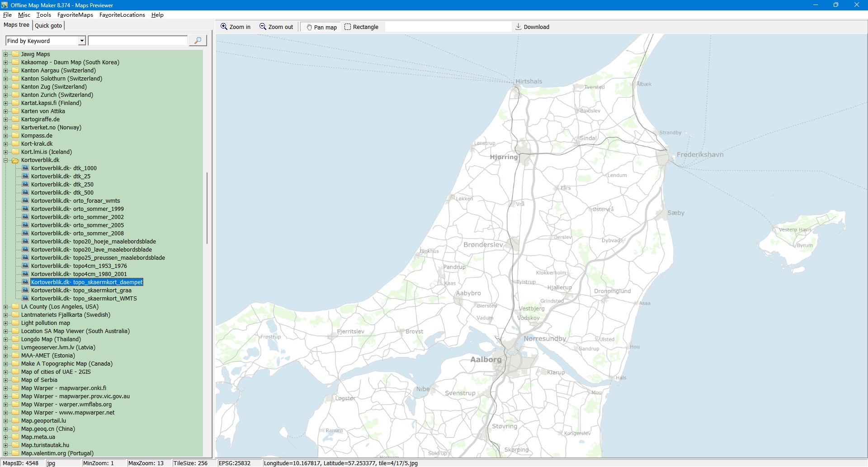Image resolution: width=868 pixels, height=467 pixels.
Task: Expand the Light pollution map folder
Action: click(x=6, y=323)
